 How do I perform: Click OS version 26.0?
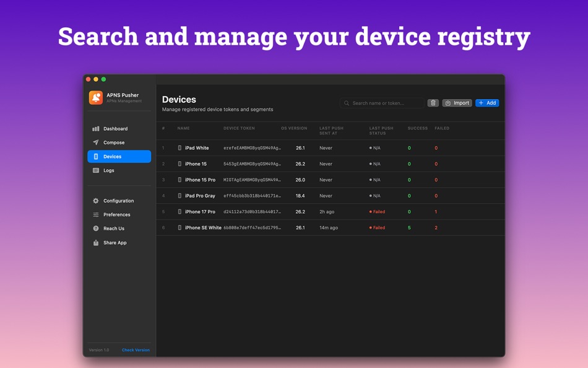[x=300, y=180]
